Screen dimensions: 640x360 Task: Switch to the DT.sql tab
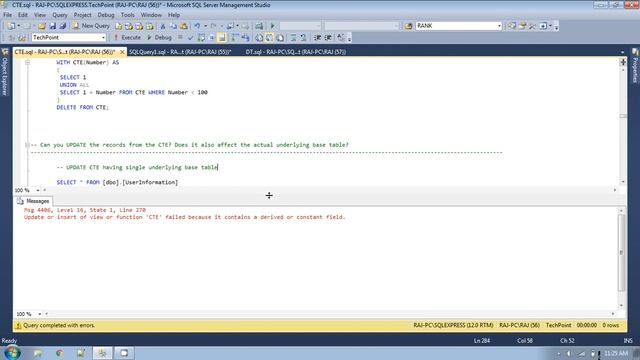pyautogui.click(x=296, y=52)
